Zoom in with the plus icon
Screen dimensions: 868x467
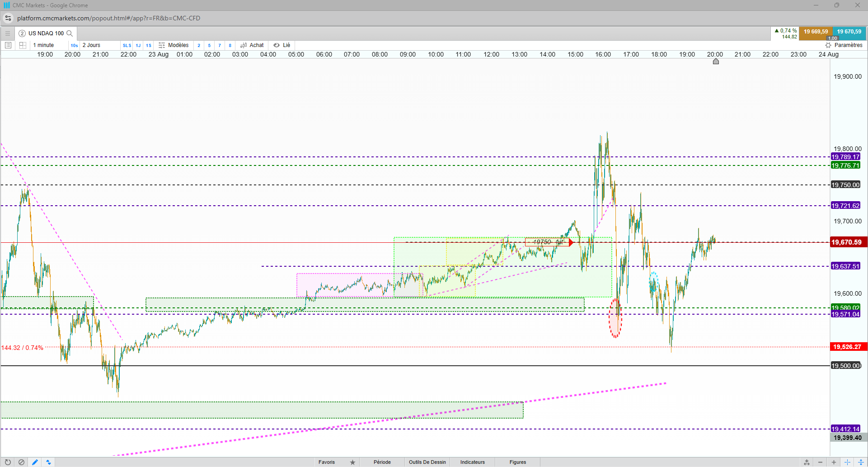(x=834, y=462)
